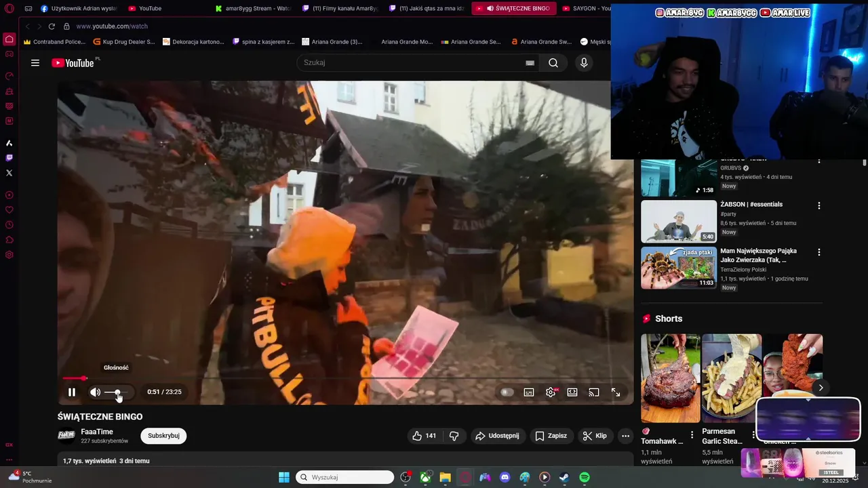Viewport: 868px width, 488px height.
Task: Adjust the Głośność volume slider
Action: (116, 392)
